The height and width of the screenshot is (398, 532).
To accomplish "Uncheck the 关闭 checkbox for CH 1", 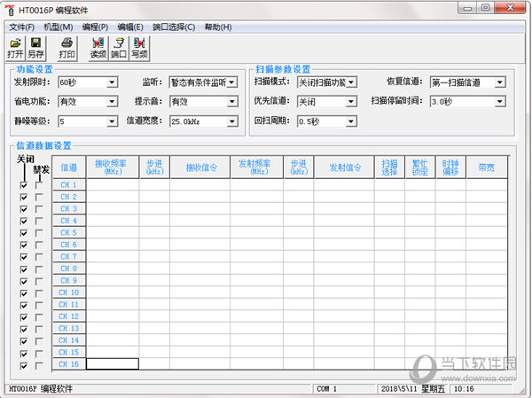I will point(24,185).
